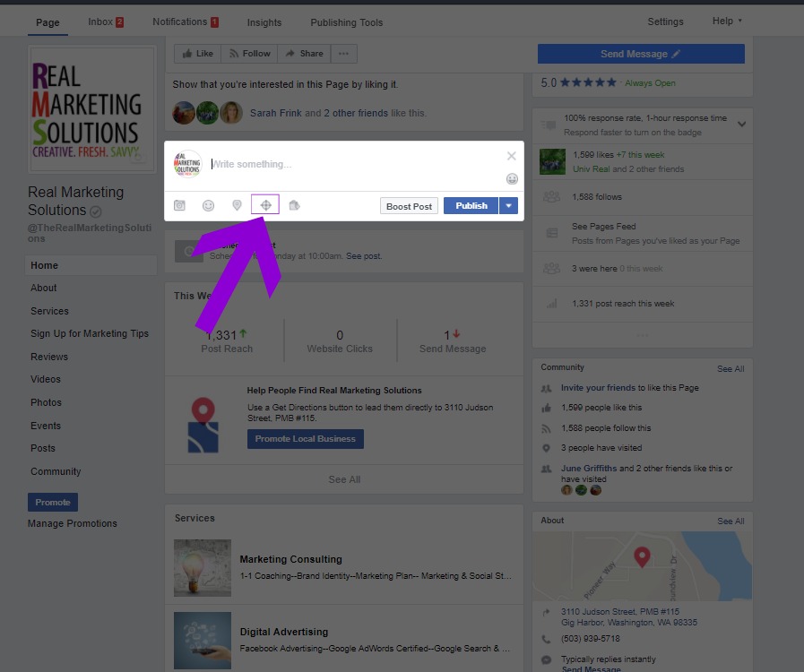Open Sign Up for Marketing Tips
This screenshot has width=804, height=672.
pos(90,333)
